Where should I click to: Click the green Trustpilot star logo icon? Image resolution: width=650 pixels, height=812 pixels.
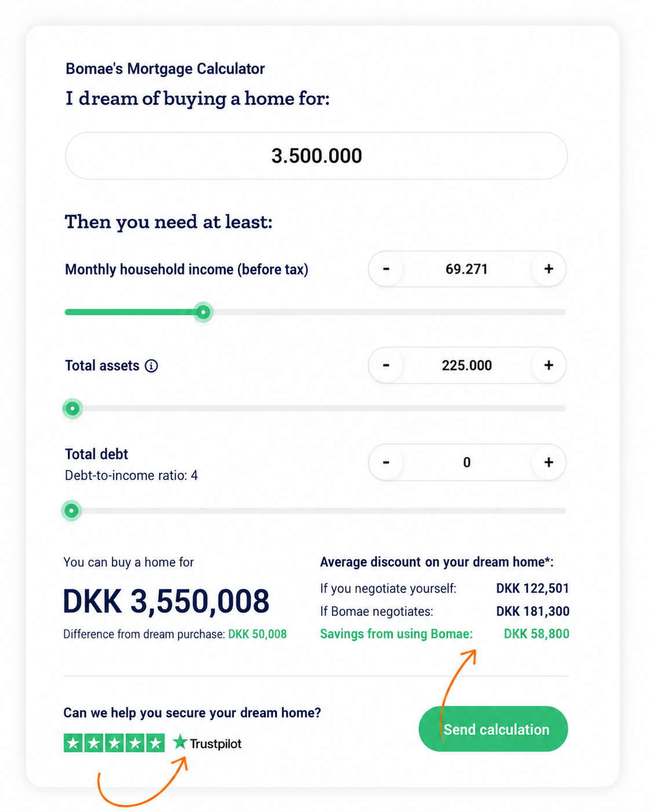click(x=180, y=742)
